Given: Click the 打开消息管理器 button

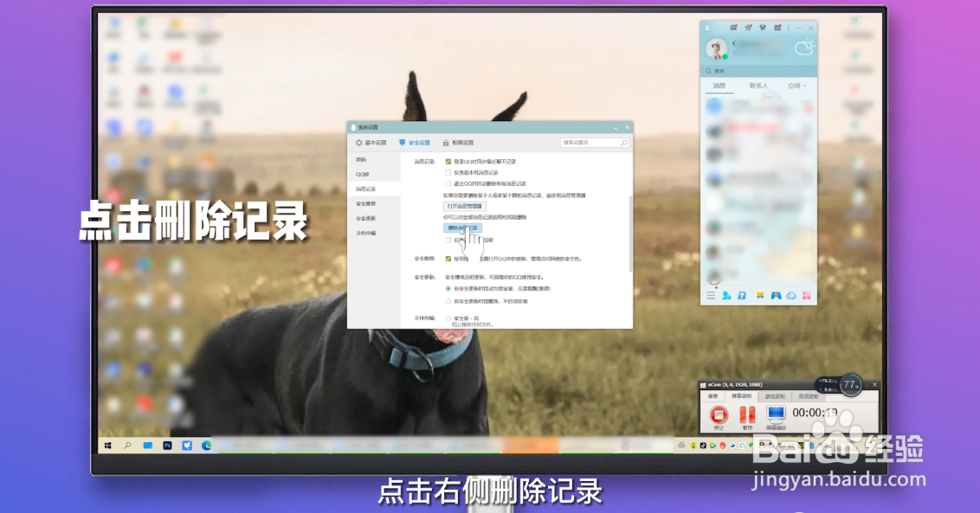Looking at the screenshot, I should pyautogui.click(x=465, y=205).
